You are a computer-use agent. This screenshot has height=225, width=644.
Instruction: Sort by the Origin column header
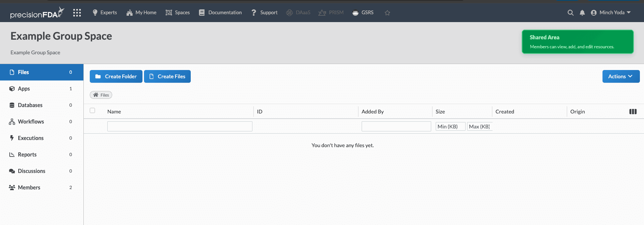(x=577, y=112)
